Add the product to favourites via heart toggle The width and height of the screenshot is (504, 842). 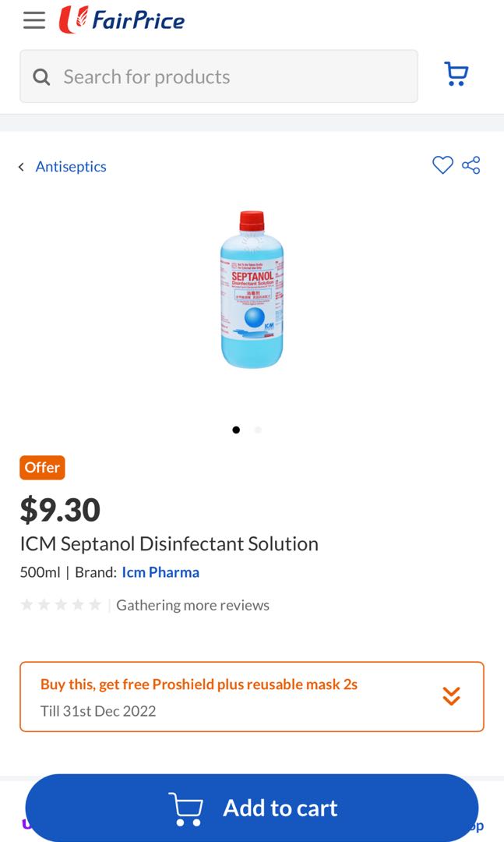pyautogui.click(x=442, y=165)
